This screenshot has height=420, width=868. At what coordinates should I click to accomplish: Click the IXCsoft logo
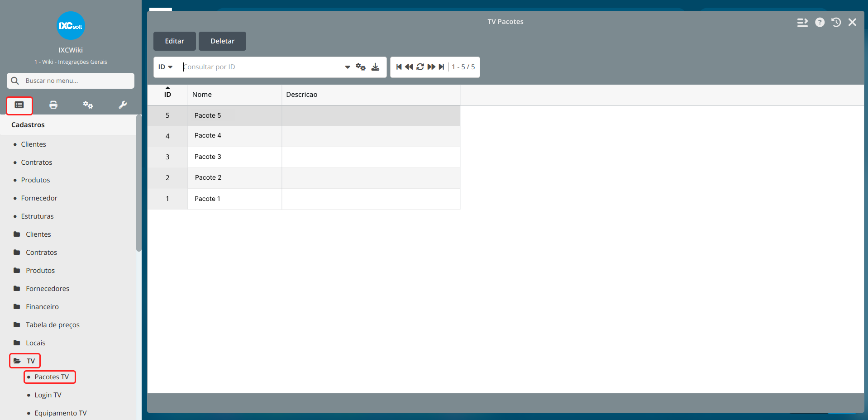click(71, 26)
